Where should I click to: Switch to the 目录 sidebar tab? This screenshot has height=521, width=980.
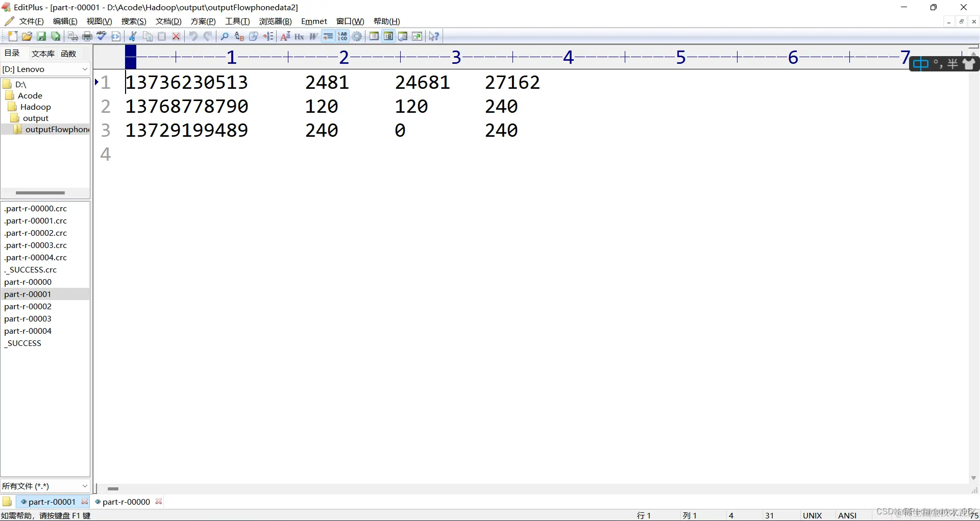point(12,53)
